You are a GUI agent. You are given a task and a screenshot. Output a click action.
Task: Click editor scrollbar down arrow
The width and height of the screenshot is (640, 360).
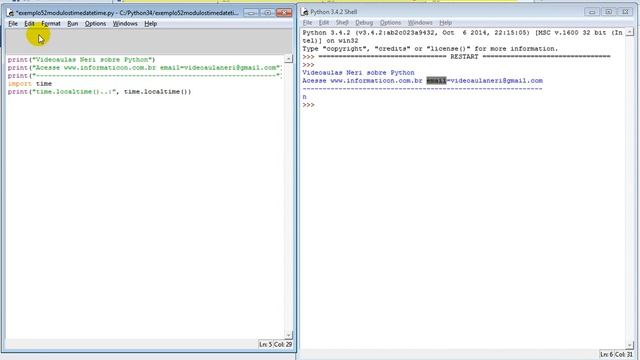pos(288,335)
